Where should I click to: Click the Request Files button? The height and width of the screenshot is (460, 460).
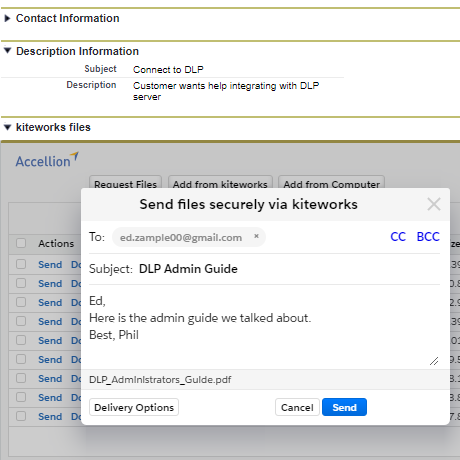[125, 182]
